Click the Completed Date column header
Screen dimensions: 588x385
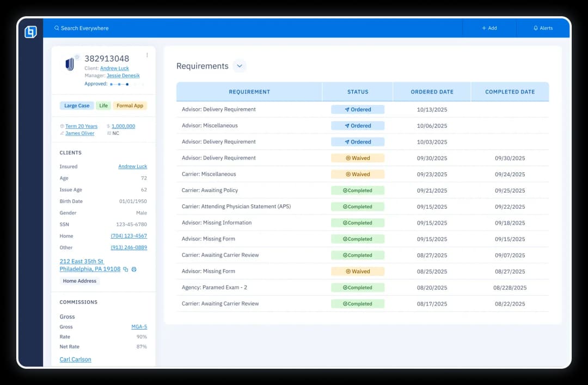(510, 92)
